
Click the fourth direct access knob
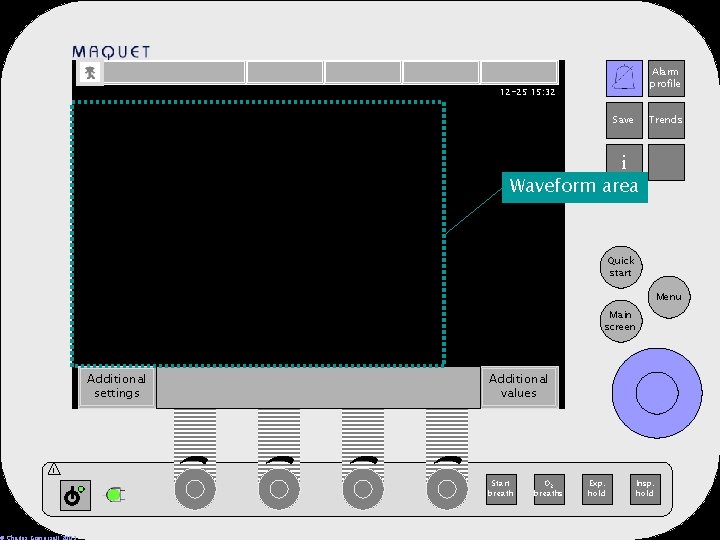click(x=447, y=489)
